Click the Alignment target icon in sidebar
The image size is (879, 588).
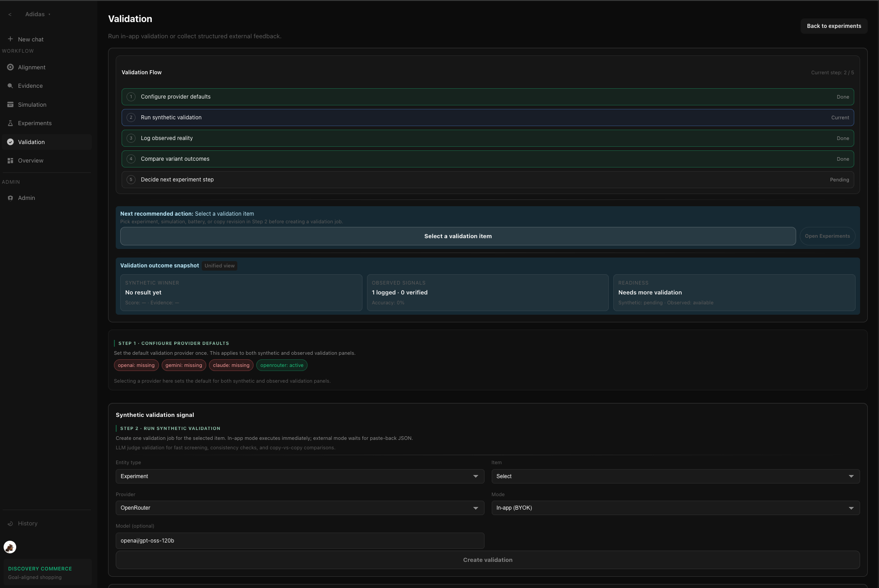[10, 67]
